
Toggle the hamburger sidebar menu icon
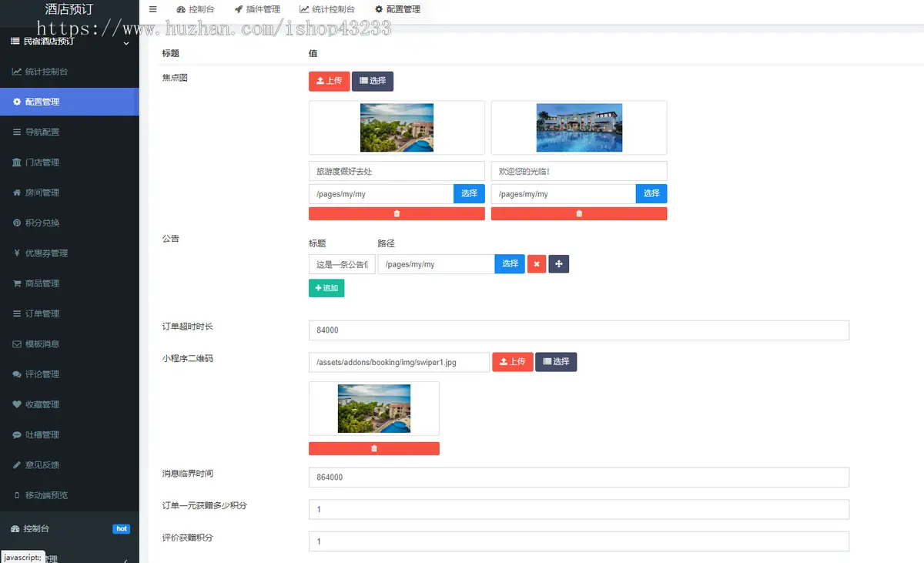point(152,9)
